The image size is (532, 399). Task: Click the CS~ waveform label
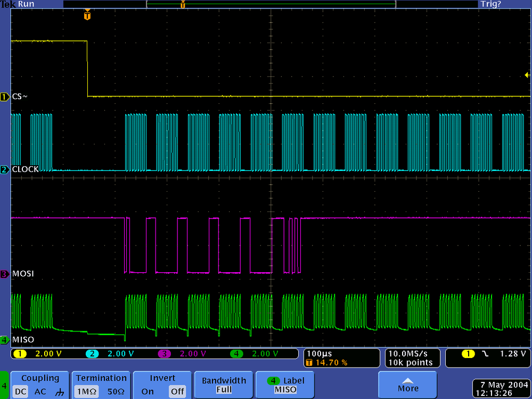pyautogui.click(x=20, y=97)
